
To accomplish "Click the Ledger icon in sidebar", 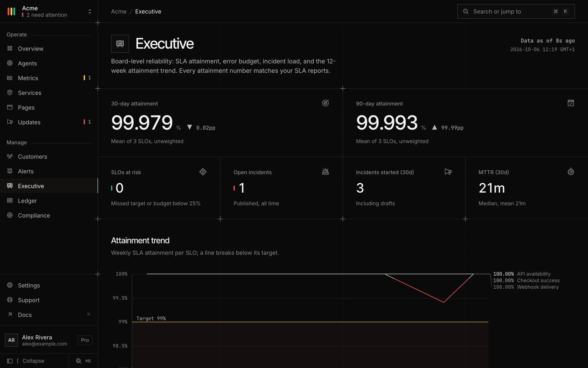I will coord(10,201).
